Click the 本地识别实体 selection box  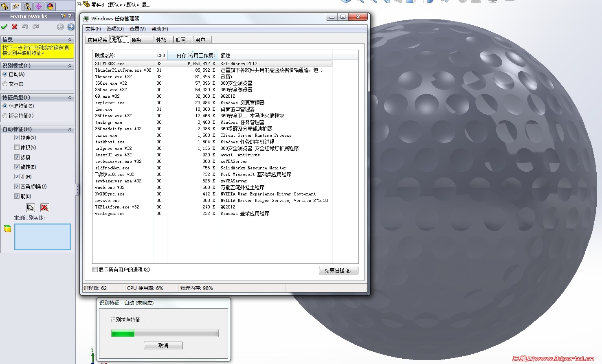click(x=42, y=237)
